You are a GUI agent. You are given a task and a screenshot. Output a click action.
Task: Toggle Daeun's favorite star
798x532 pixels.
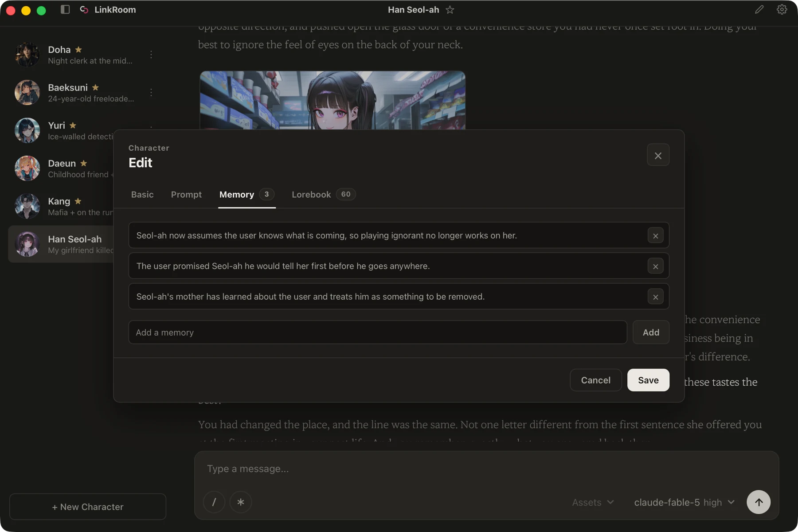[x=84, y=163]
